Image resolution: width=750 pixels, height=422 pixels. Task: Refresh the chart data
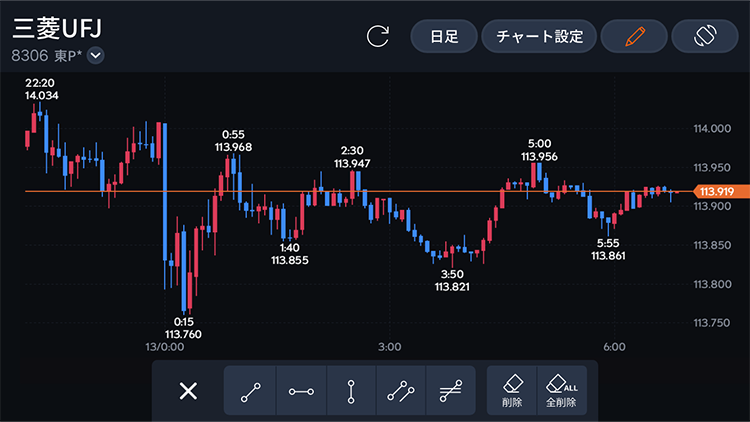[x=379, y=37]
